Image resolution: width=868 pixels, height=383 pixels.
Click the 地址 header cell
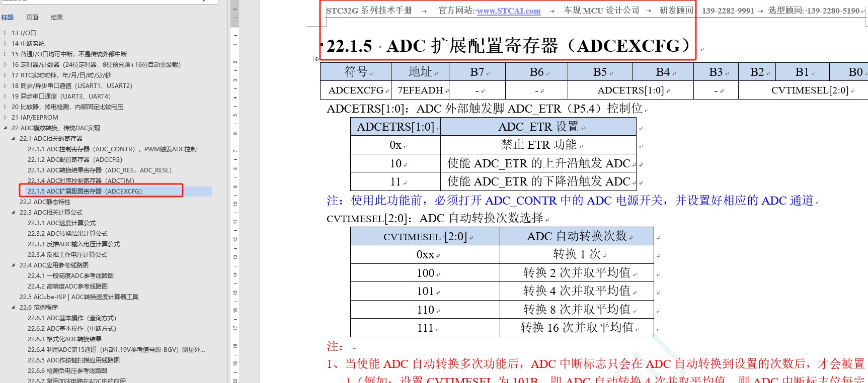pos(420,72)
